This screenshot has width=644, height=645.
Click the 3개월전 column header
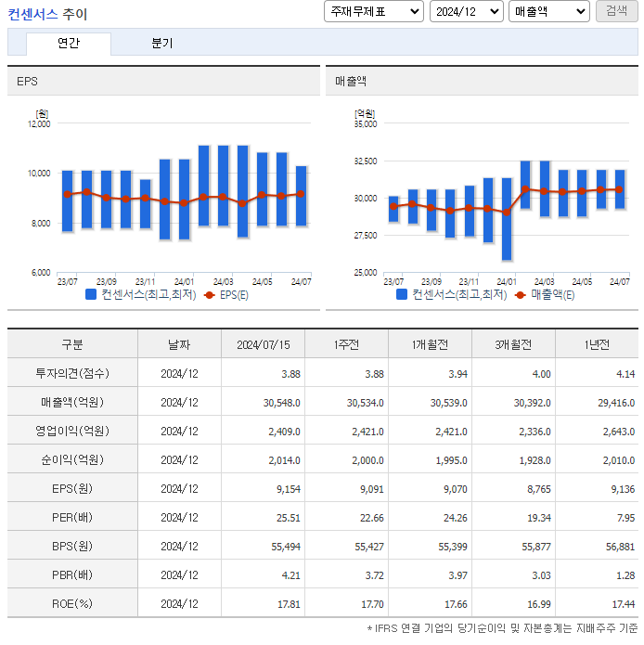click(x=513, y=344)
